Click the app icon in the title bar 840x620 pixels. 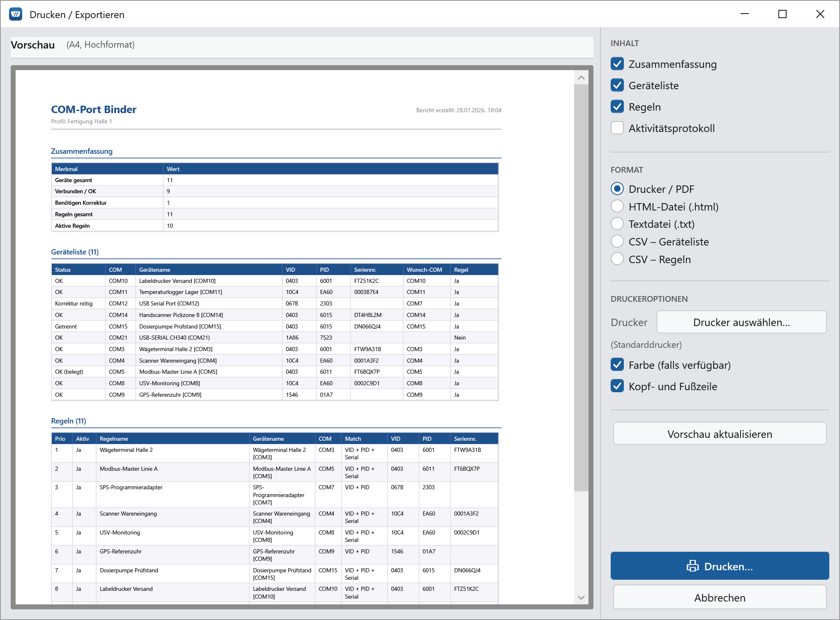(16, 14)
